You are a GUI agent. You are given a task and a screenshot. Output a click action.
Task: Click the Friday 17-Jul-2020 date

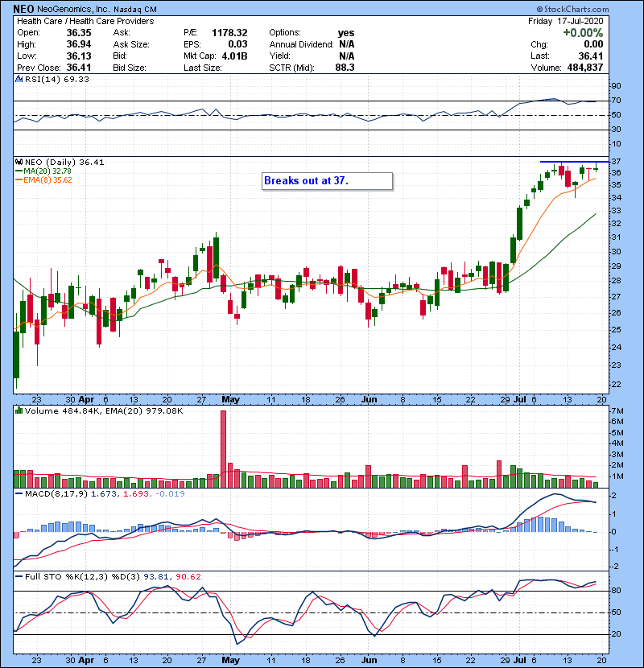[566, 21]
